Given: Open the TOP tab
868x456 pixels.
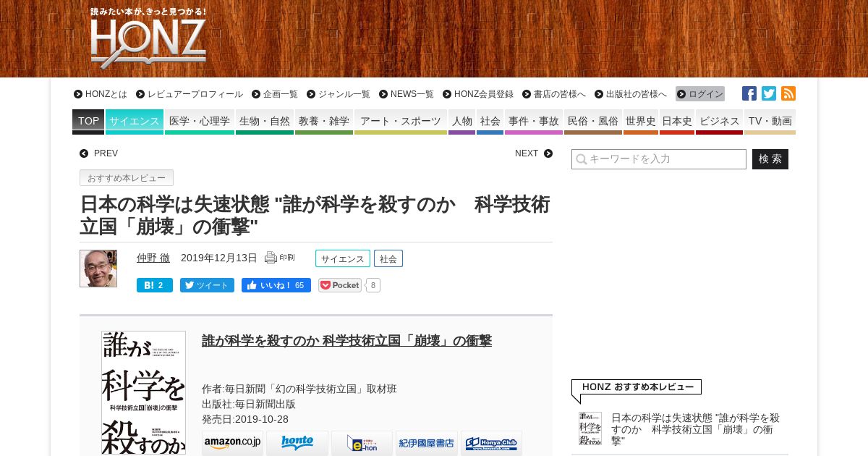Looking at the screenshot, I should (x=88, y=122).
